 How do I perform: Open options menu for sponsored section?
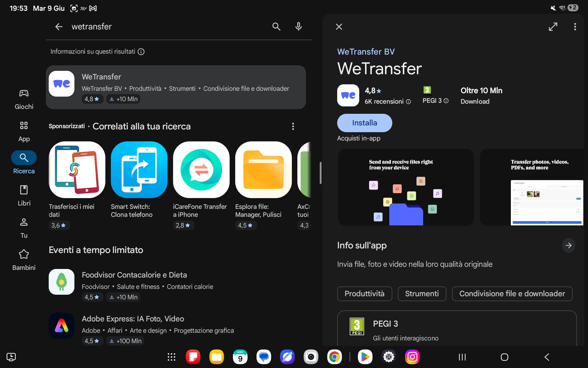point(293,126)
